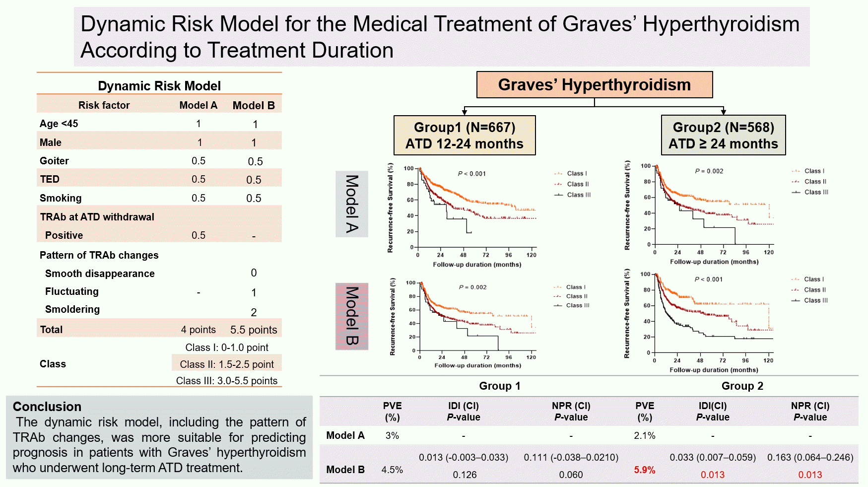Click the 'Risk factor' column header

104,105
